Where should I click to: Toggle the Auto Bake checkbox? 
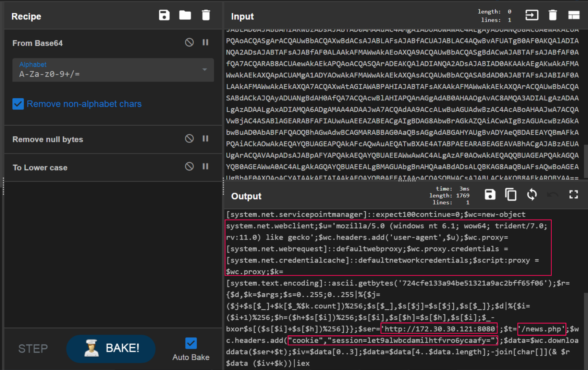click(191, 343)
